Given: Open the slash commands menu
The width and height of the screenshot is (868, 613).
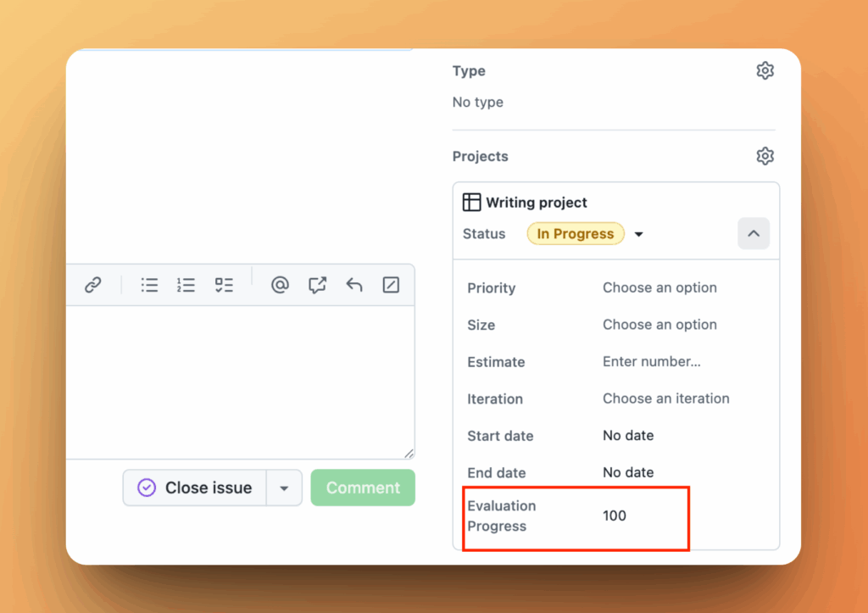Looking at the screenshot, I should coord(390,285).
